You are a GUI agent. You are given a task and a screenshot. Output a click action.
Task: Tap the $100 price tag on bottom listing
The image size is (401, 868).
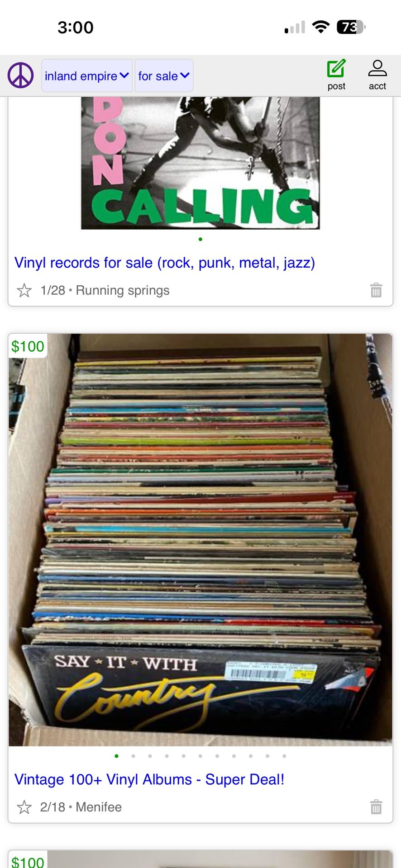[28, 861]
